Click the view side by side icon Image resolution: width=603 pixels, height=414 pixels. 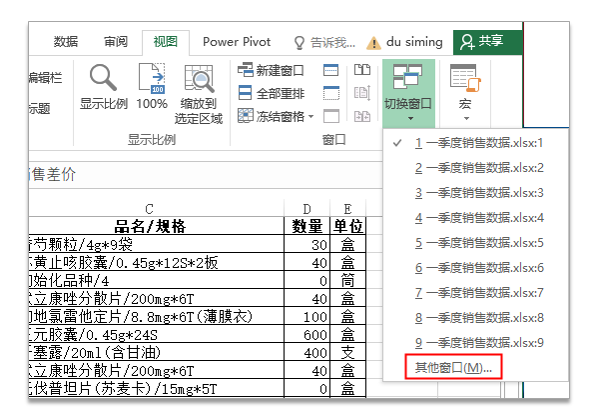[362, 70]
